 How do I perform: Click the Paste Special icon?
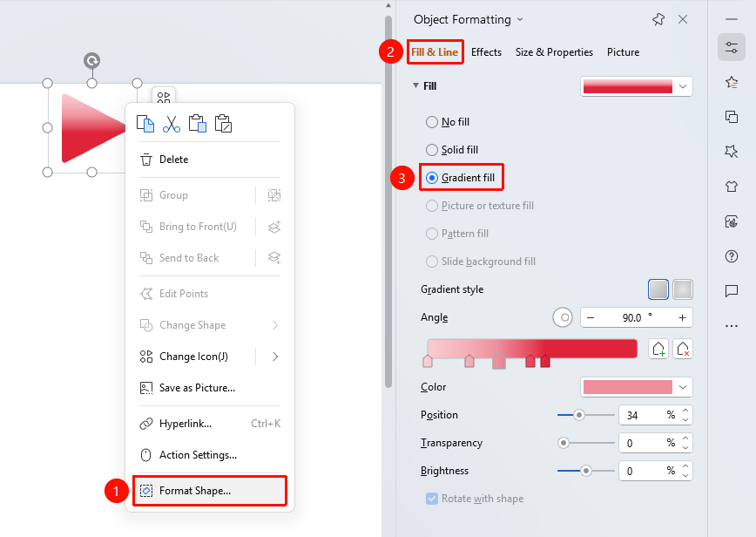point(223,124)
